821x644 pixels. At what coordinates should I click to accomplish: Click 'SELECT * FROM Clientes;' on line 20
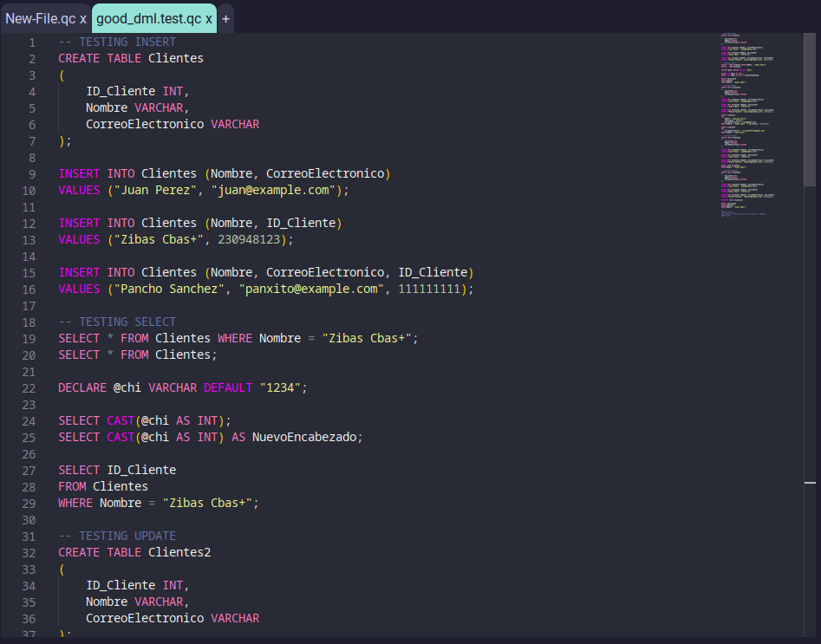pyautogui.click(x=138, y=355)
